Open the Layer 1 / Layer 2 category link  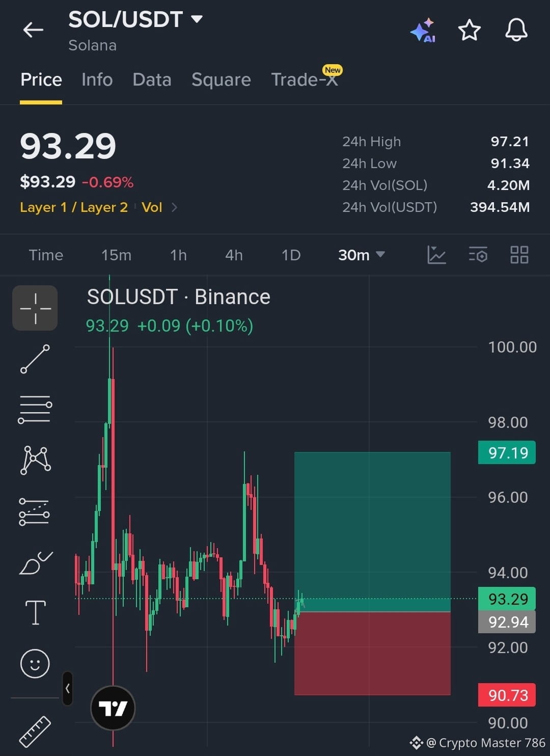click(74, 207)
